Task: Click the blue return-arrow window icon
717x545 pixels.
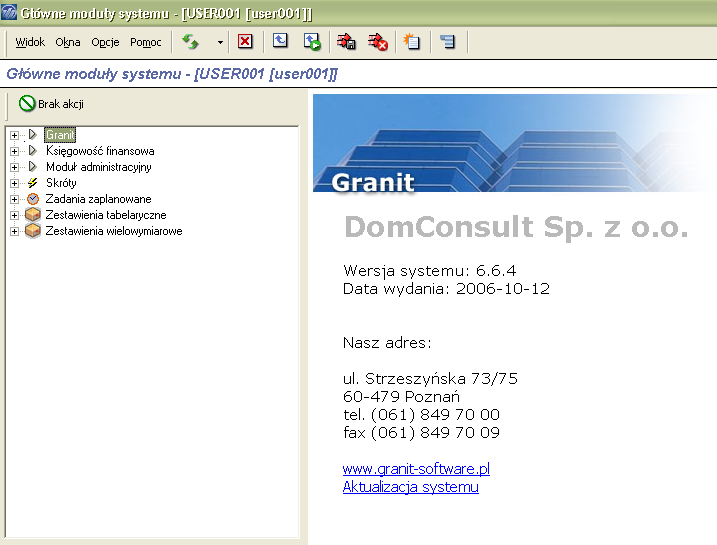Action: point(280,41)
